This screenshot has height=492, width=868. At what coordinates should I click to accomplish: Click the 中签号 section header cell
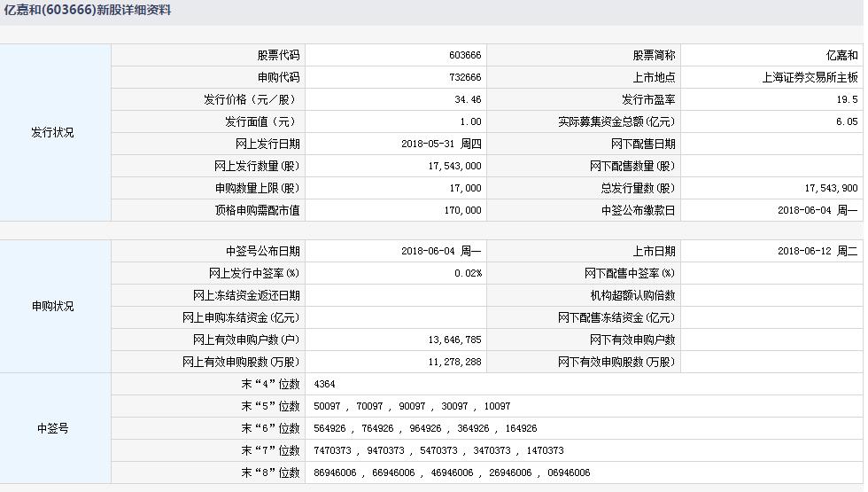click(x=53, y=428)
